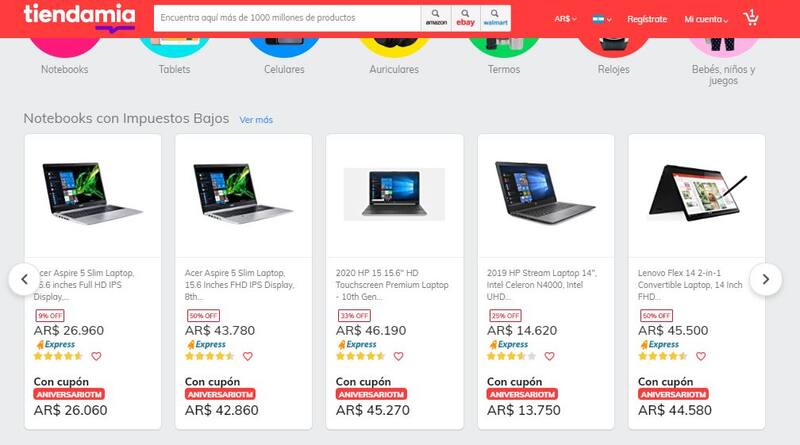Viewport: 800px width, 445px height.
Task: Open the Ver más link
Action: [x=256, y=120]
